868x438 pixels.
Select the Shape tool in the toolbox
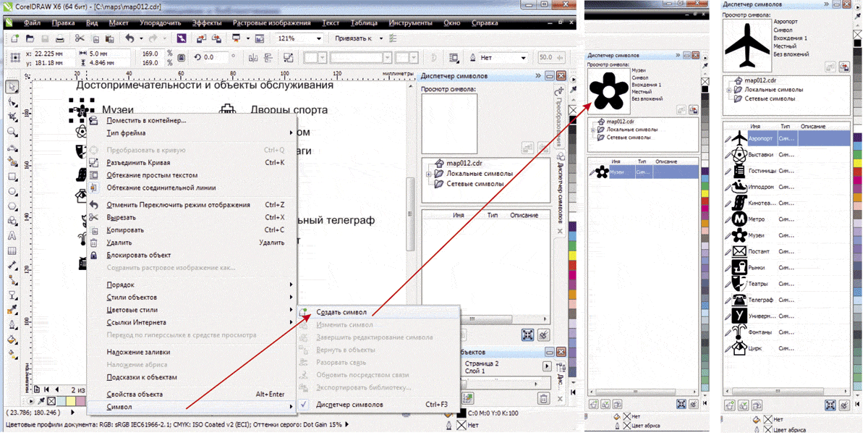12,102
